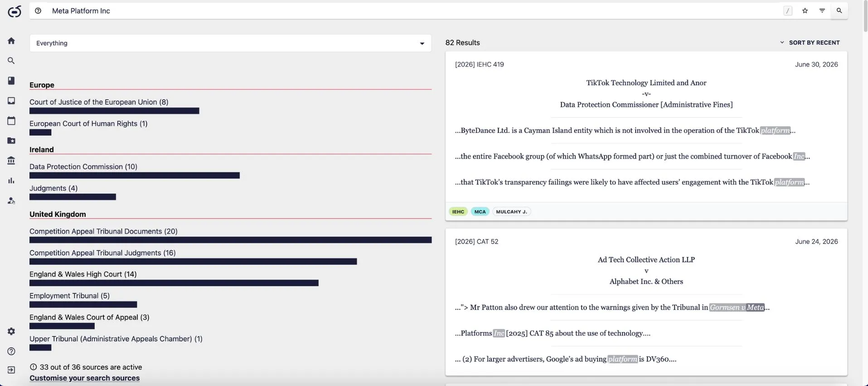Click the Ireland section heading
868x386 pixels.
42,150
